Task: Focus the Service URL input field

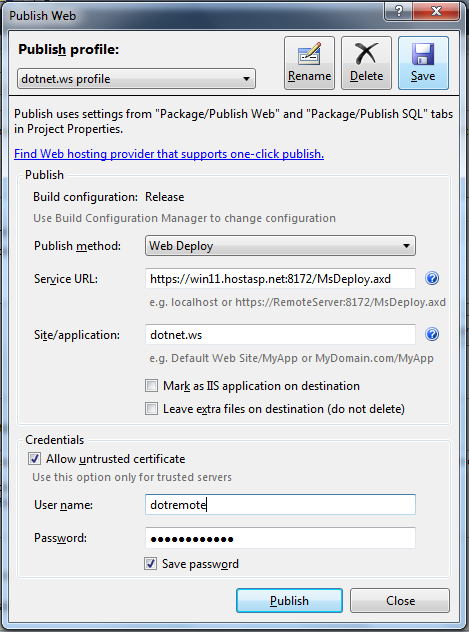Action: pos(280,279)
